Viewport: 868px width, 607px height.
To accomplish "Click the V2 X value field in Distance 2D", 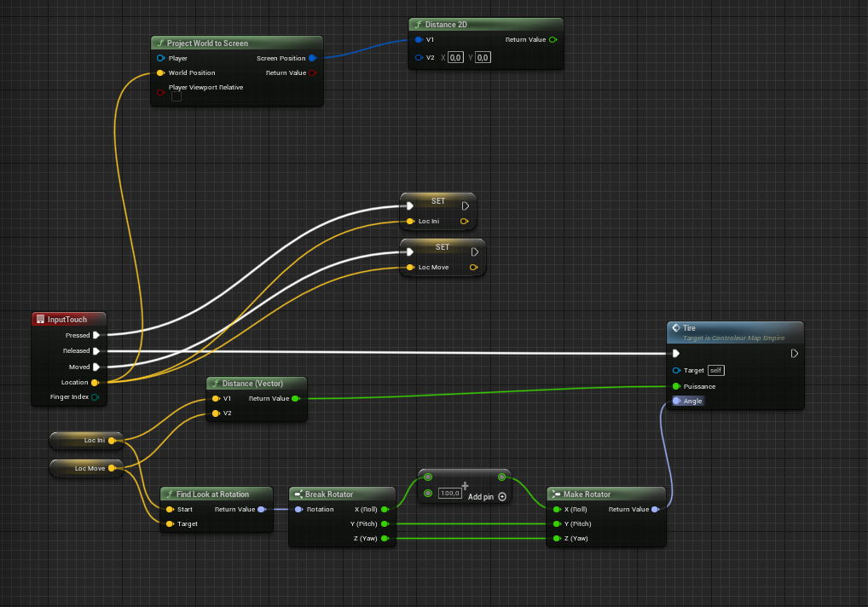I will pos(455,57).
